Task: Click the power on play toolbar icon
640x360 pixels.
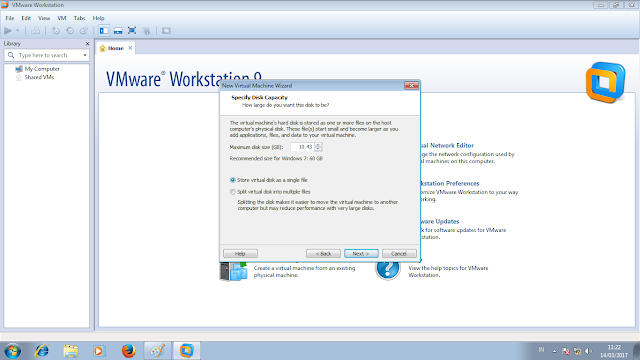Action: click(x=8, y=31)
